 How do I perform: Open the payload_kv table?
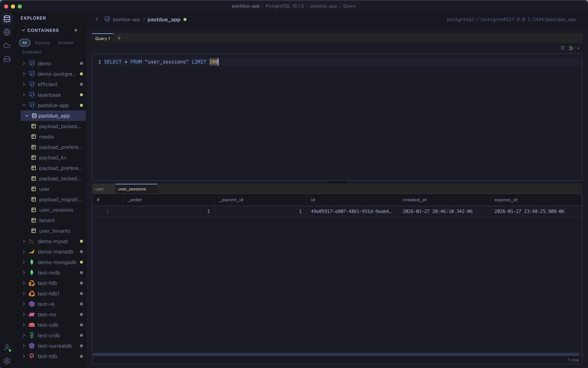53,158
